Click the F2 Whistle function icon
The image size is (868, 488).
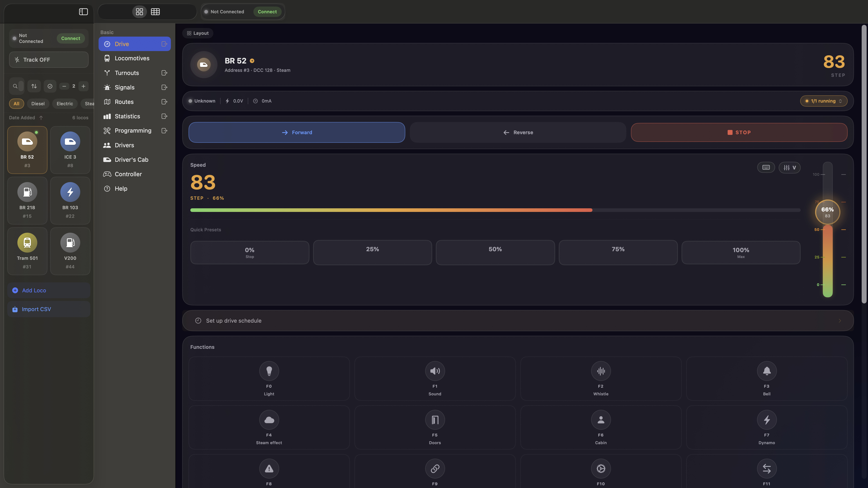600,371
